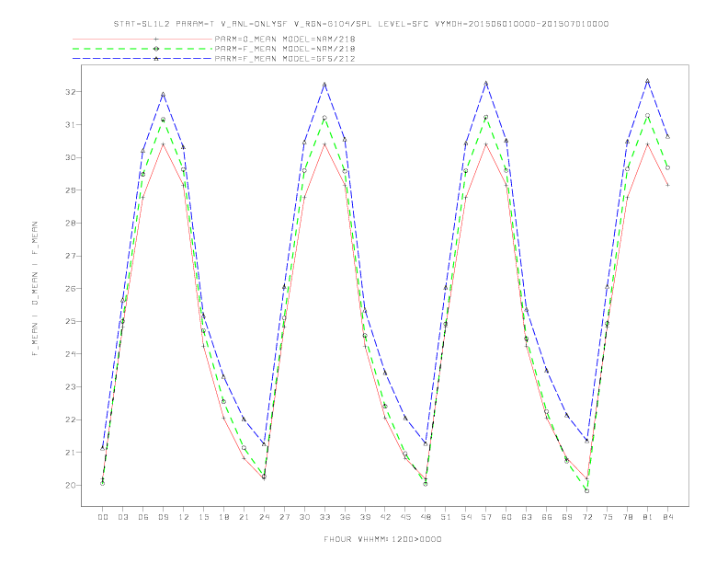Click y-axis tick label 24

[70, 354]
